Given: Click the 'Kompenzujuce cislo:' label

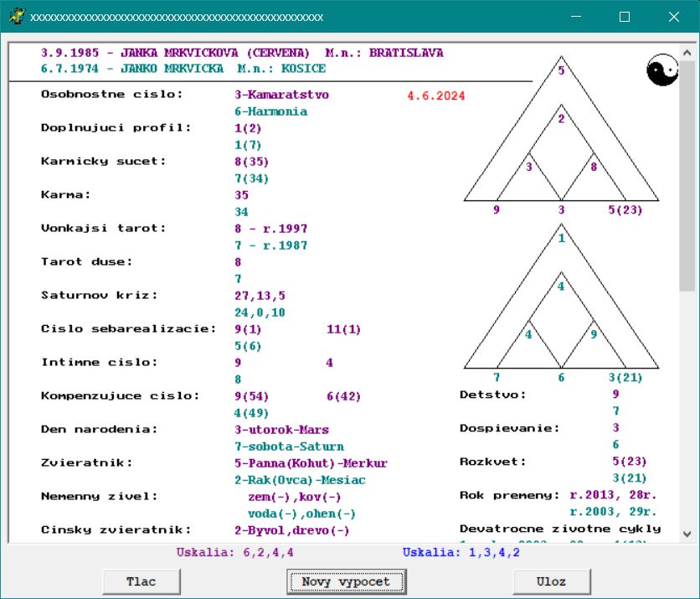Looking at the screenshot, I should point(120,395).
